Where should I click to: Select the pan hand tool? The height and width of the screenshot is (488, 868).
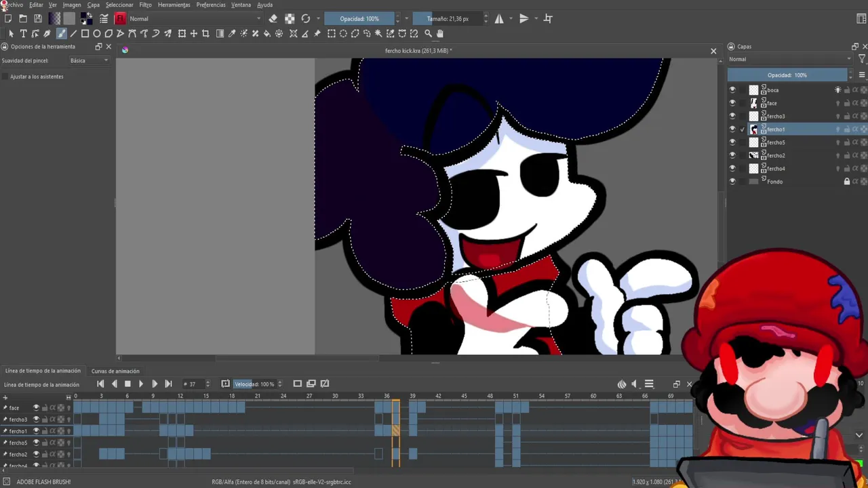[x=440, y=33]
